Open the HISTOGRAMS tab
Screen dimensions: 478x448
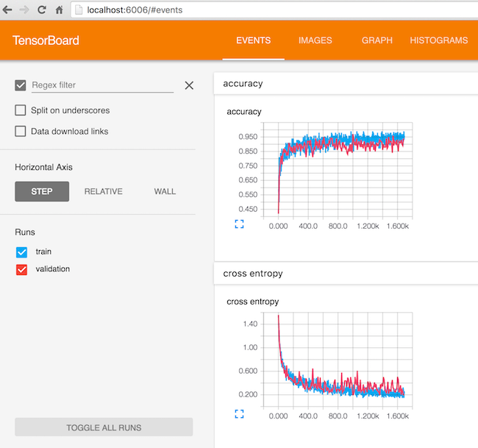(439, 40)
